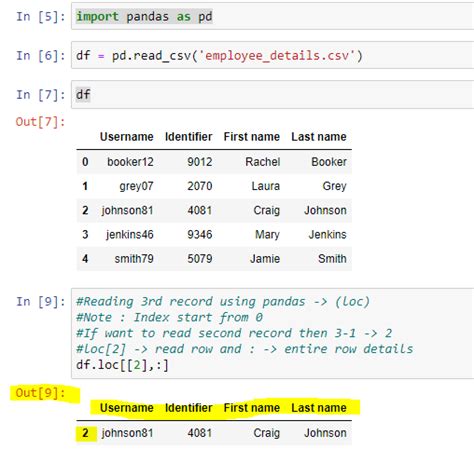The image size is (474, 449).
Task: Click the First name header in first table
Action: (x=252, y=137)
